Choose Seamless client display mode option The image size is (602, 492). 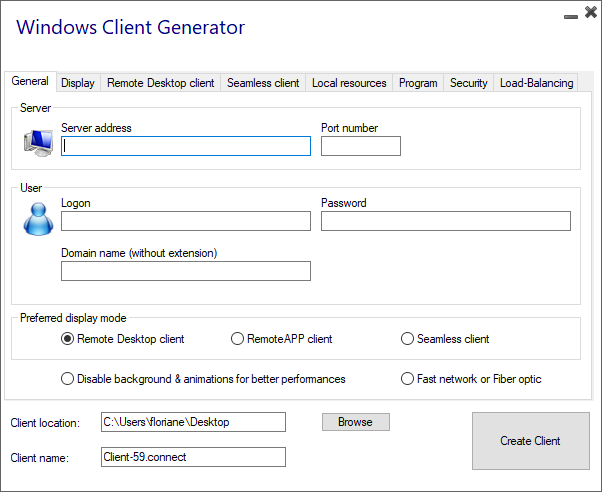pos(408,339)
